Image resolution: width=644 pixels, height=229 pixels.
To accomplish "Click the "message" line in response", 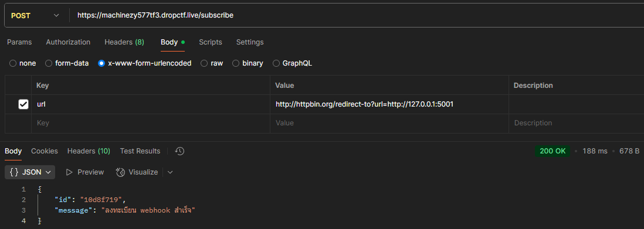I will [124, 210].
